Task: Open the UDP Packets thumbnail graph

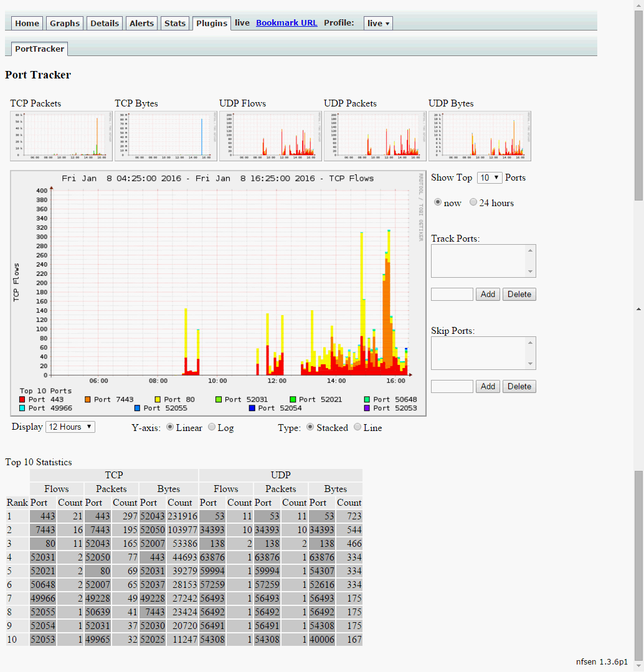Action: 376,136
